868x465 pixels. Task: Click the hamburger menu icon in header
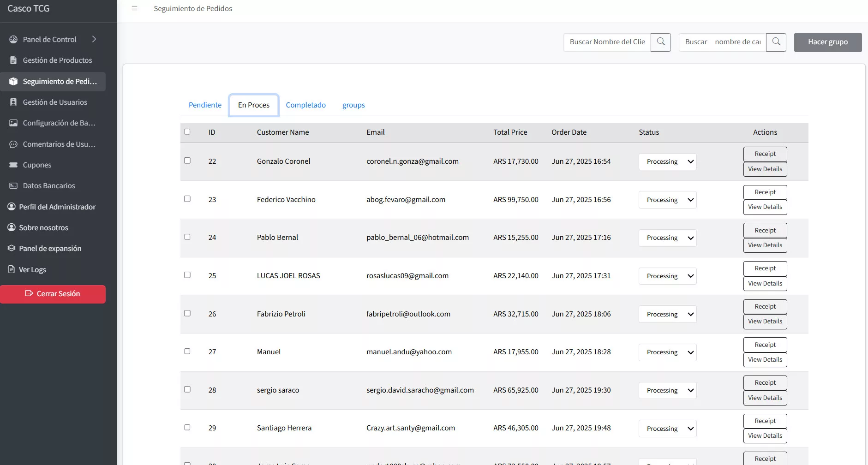[x=134, y=8]
